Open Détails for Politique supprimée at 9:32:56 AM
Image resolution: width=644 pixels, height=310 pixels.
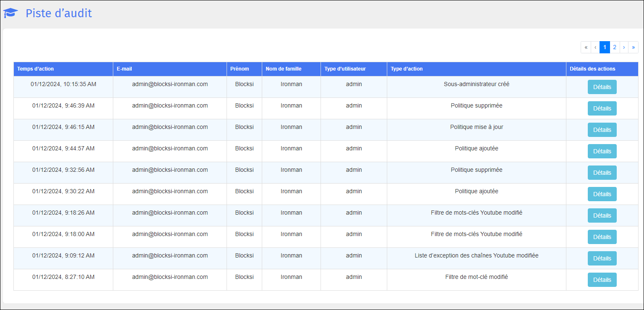pyautogui.click(x=602, y=173)
